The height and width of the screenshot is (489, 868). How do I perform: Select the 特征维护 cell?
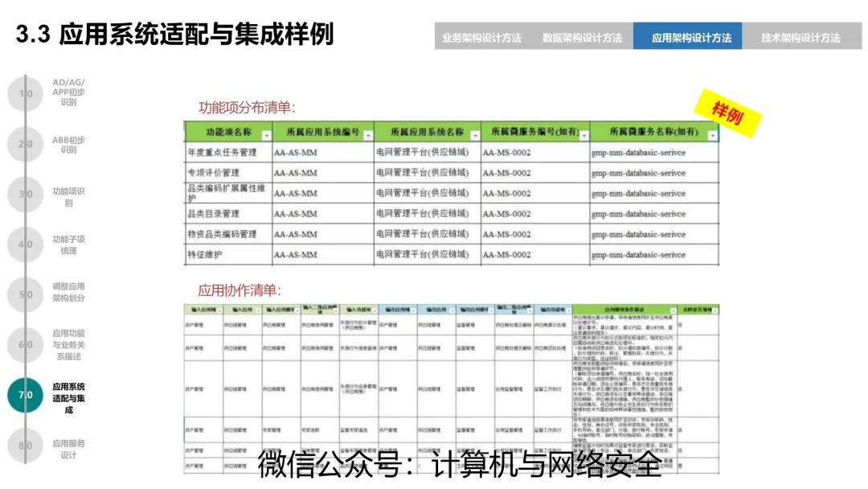228,255
